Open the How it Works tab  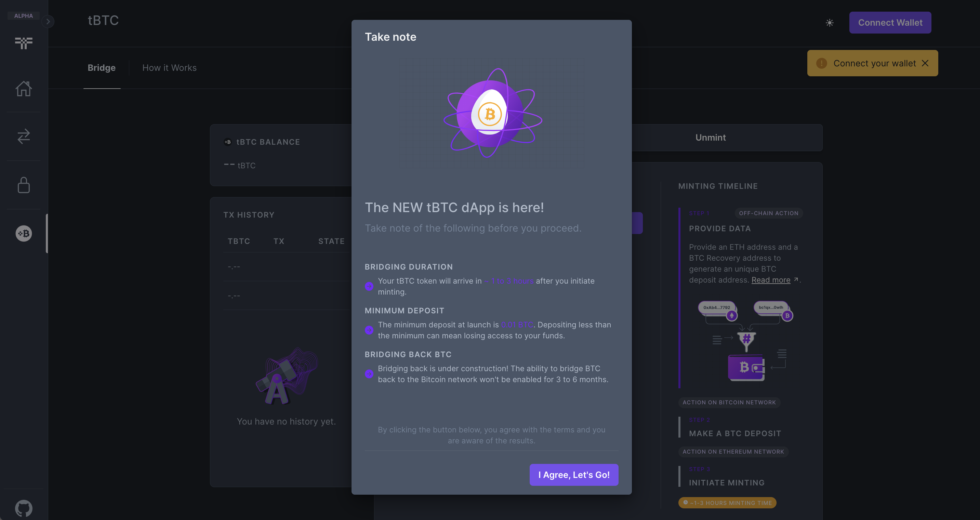[169, 68]
